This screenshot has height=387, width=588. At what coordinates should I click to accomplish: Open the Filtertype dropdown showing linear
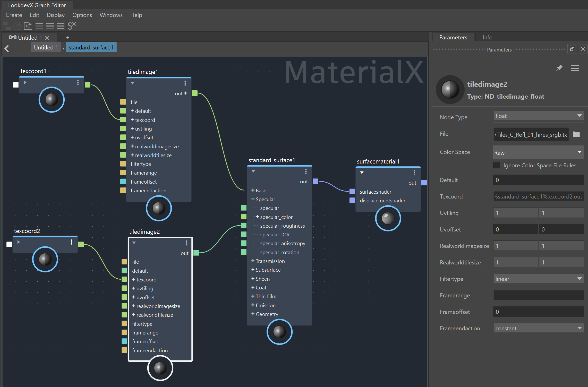(538, 279)
